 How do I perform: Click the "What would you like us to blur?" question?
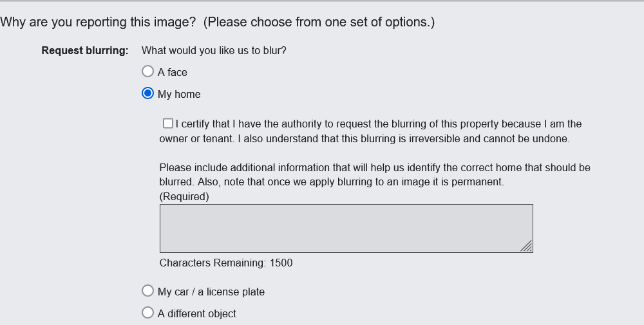[214, 50]
